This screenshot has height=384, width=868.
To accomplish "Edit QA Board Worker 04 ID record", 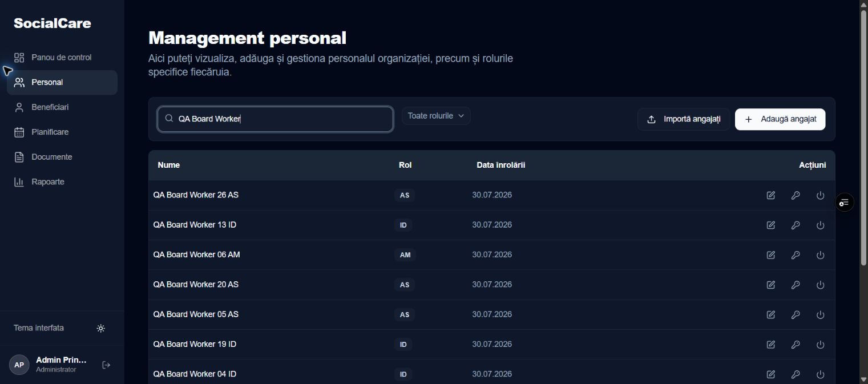I will point(771,374).
